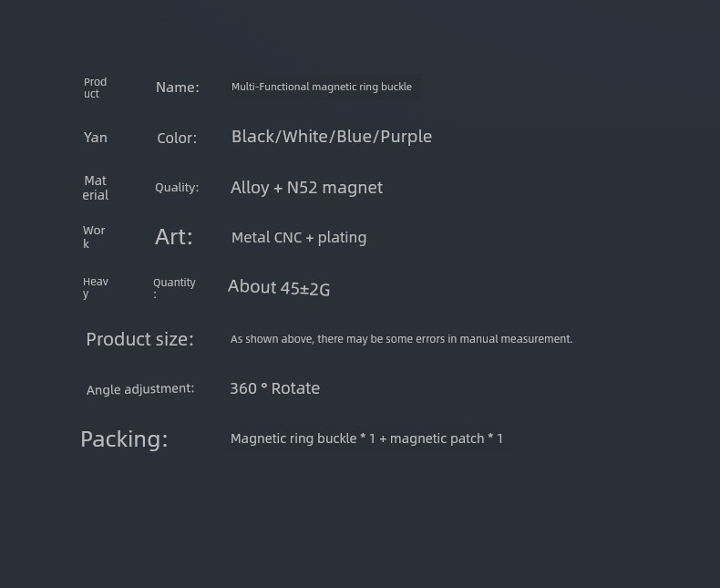
Task: Click the 'Angle adjustment:' label
Action: tap(140, 389)
